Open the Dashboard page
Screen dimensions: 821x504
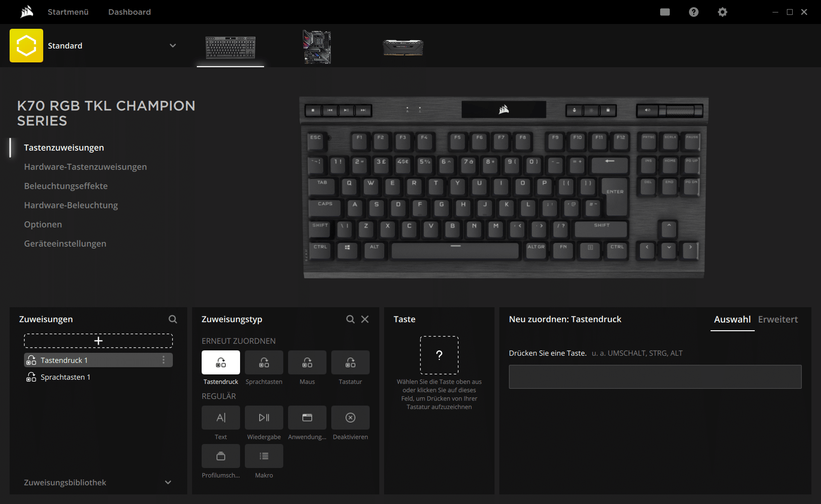(130, 12)
